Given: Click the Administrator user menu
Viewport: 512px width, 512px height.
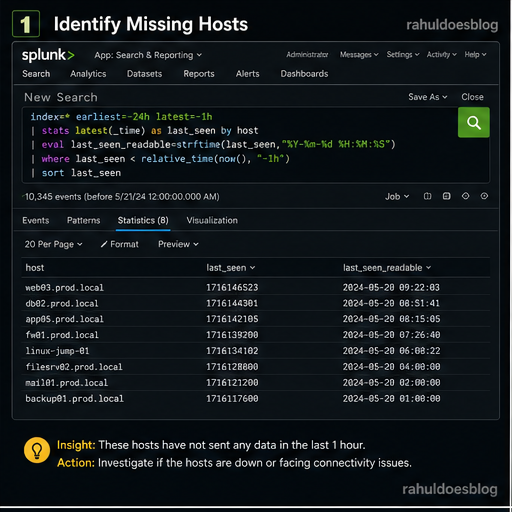Looking at the screenshot, I should coord(307,54).
